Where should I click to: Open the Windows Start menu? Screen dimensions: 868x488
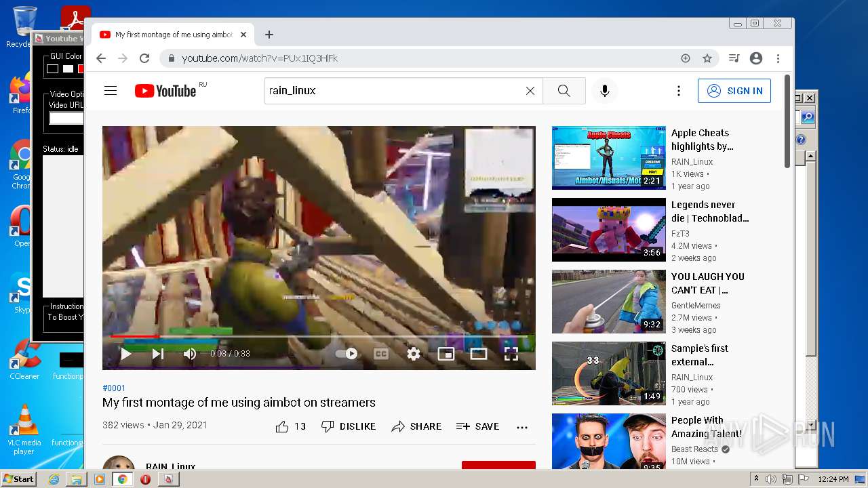(x=18, y=479)
